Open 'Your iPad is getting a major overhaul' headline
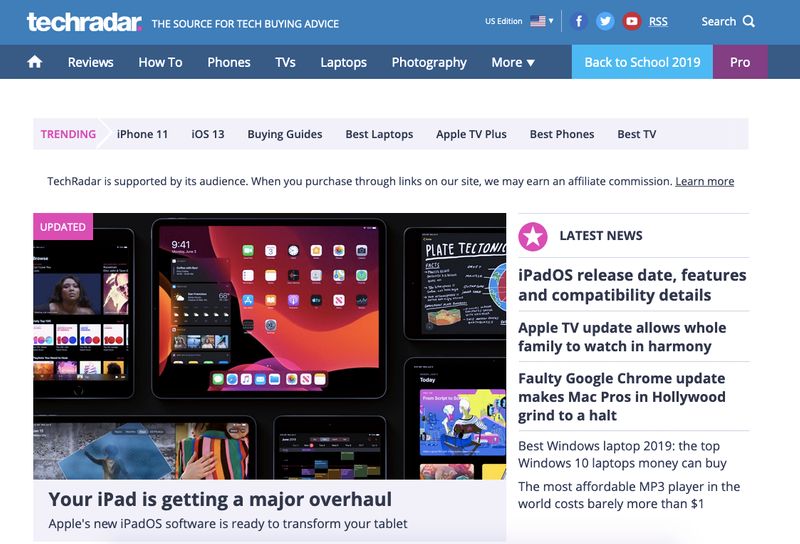Screen dimensions: 800x544 pyautogui.click(x=220, y=499)
